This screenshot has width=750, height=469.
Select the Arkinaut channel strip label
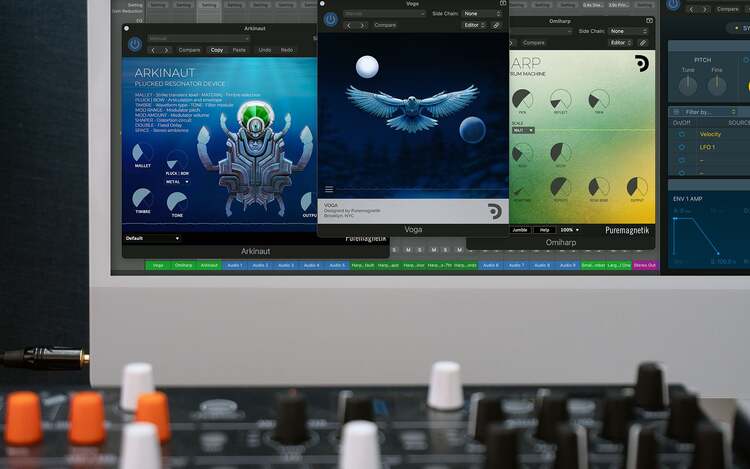(209, 265)
